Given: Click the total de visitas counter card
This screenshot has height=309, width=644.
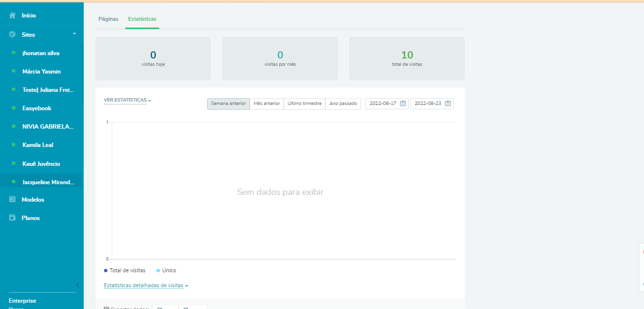Looking at the screenshot, I should click(x=407, y=59).
